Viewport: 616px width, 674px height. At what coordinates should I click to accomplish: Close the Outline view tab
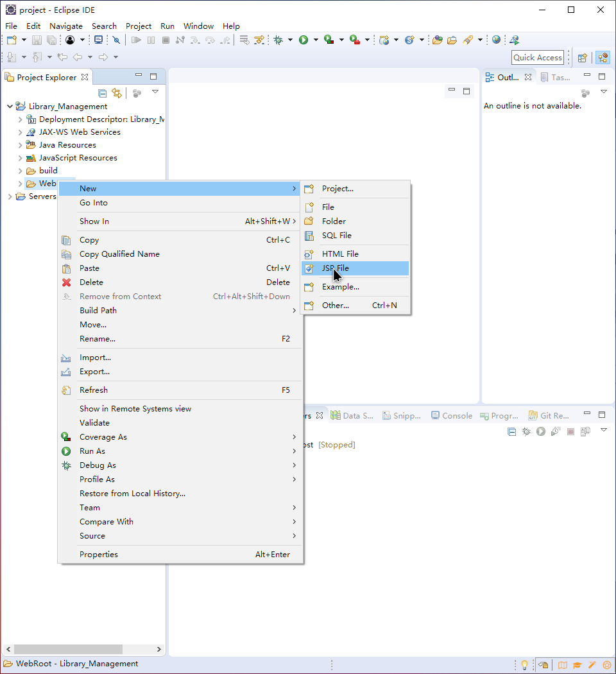pyautogui.click(x=528, y=78)
